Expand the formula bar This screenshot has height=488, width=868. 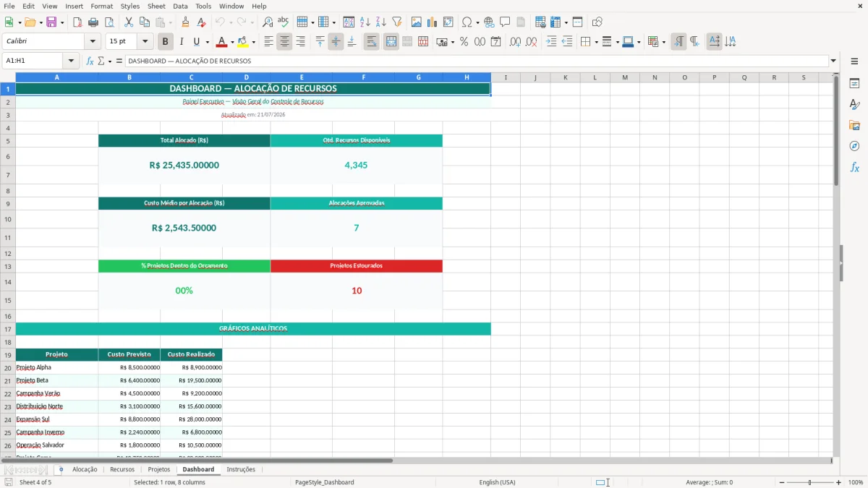[x=833, y=61]
